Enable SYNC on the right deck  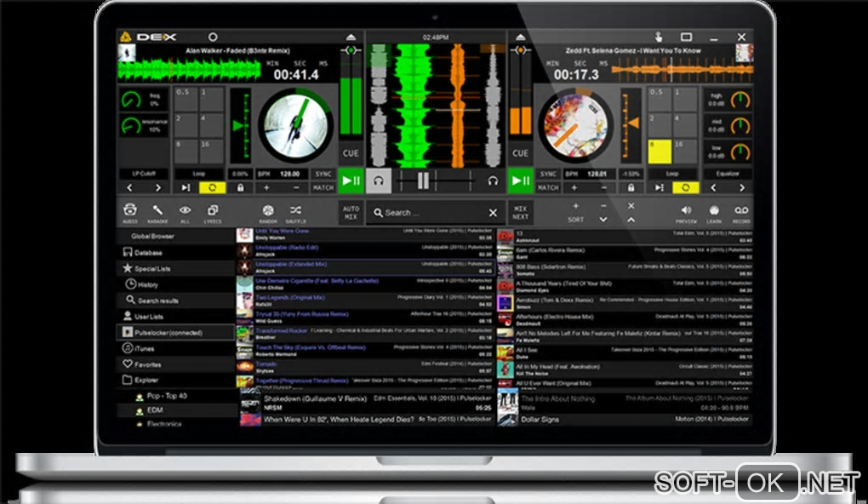[548, 174]
